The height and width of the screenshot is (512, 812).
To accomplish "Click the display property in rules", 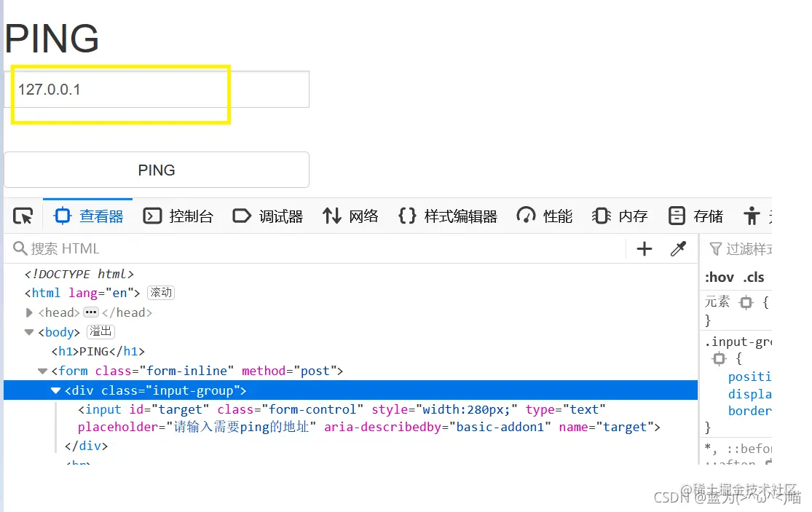I will coord(749,395).
